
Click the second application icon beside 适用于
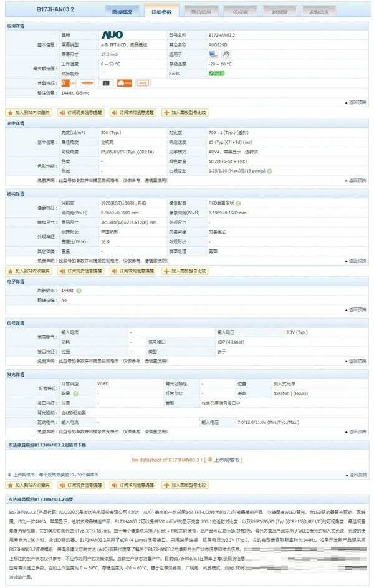pyautogui.click(x=226, y=54)
